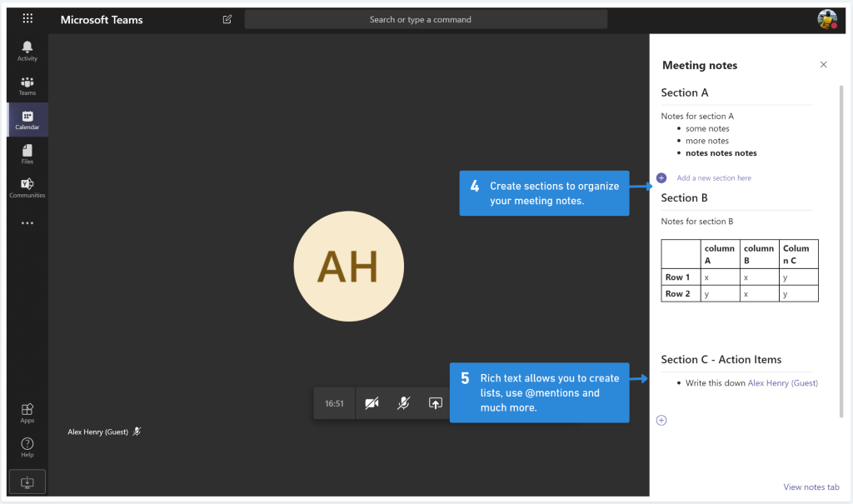
Task: Close the Meeting notes panel
Action: click(824, 65)
